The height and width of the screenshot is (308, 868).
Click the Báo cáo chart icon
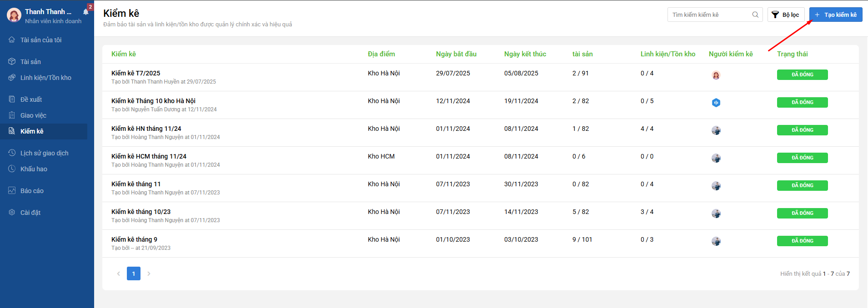(12, 190)
